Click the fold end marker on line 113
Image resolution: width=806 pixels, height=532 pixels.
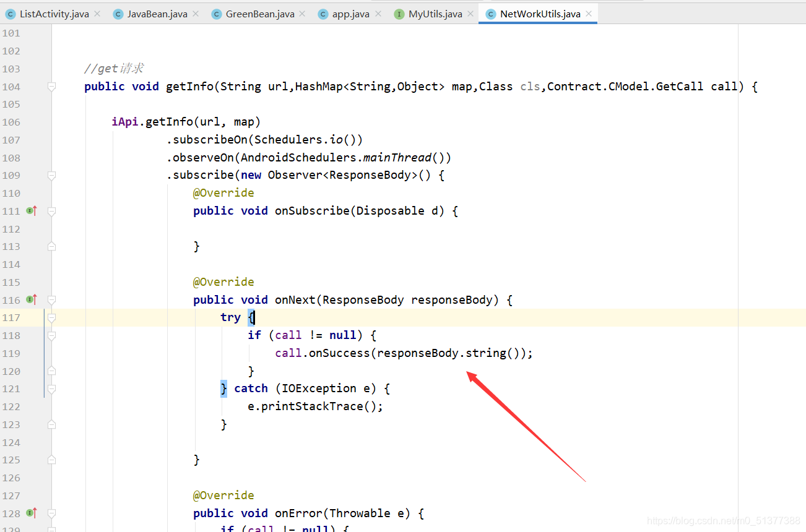pos(52,246)
